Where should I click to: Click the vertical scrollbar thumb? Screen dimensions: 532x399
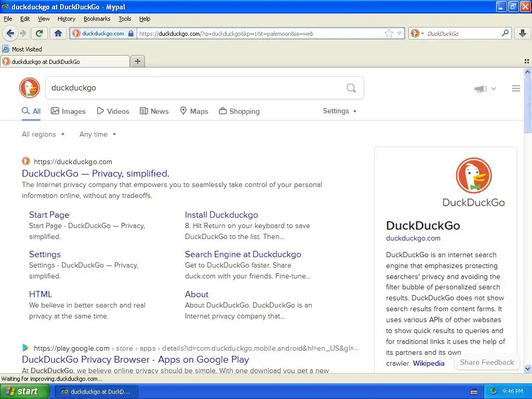tap(527, 104)
